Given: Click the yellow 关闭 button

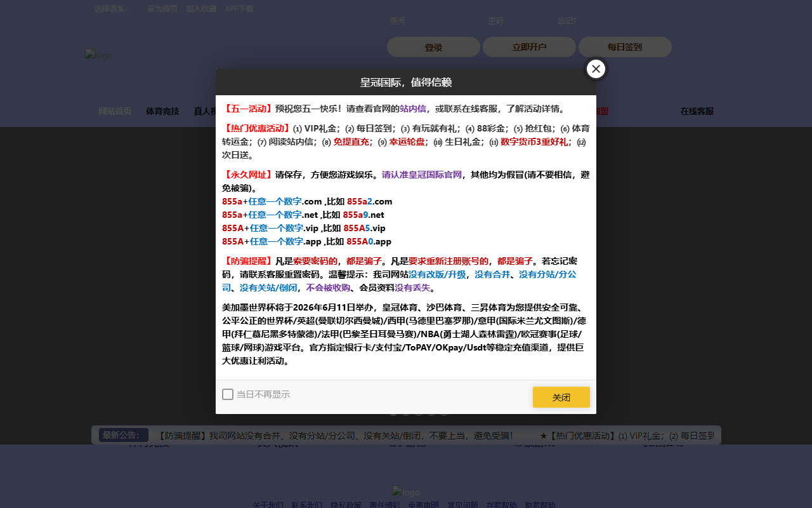Looking at the screenshot, I should click(x=561, y=397).
